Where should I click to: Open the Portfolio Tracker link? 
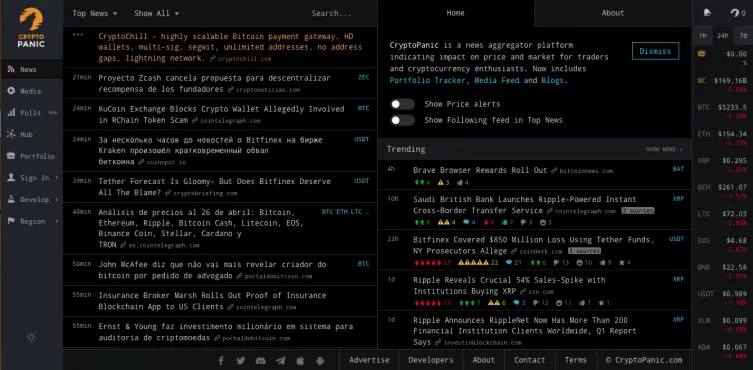pyautogui.click(x=427, y=81)
